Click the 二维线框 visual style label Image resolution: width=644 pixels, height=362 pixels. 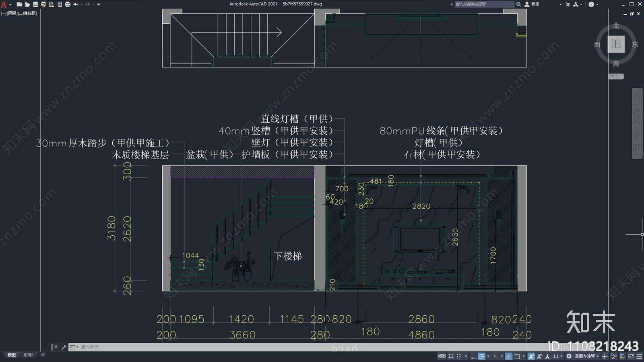coord(28,13)
